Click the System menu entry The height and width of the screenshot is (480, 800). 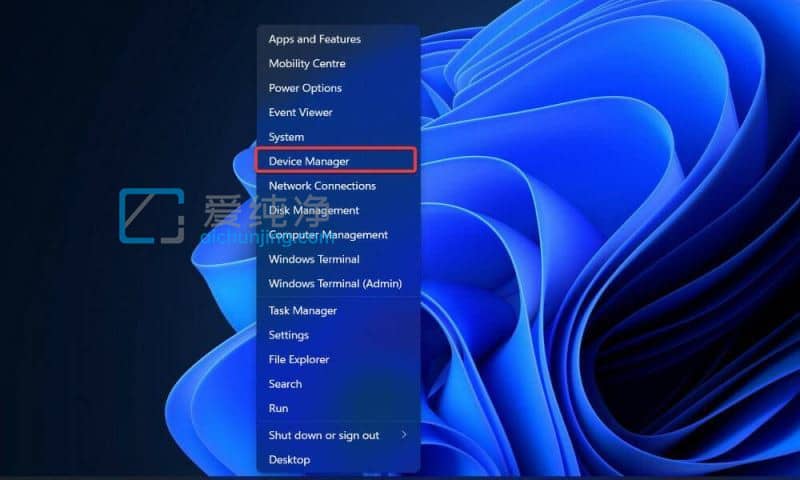click(x=286, y=137)
